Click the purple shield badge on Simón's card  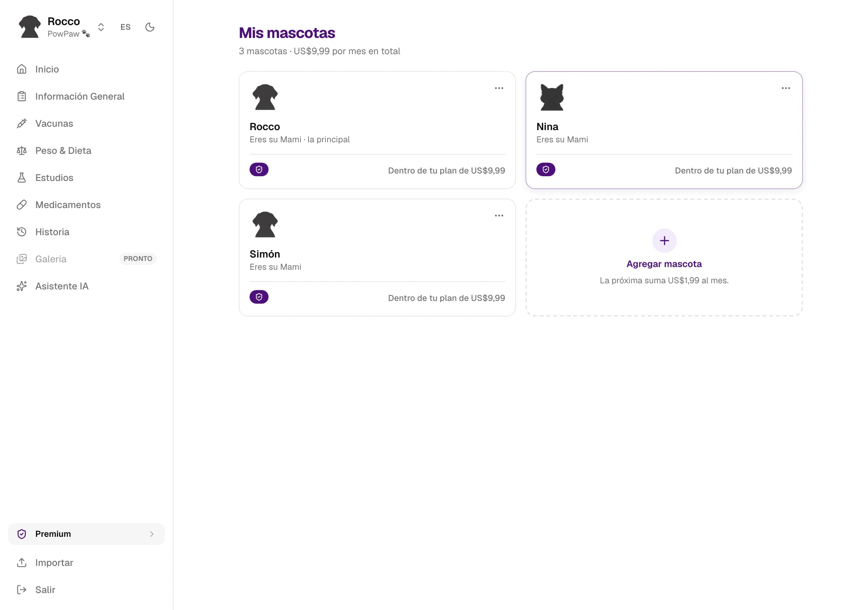pyautogui.click(x=259, y=297)
